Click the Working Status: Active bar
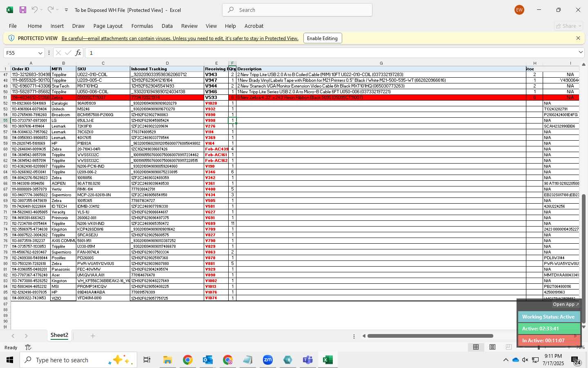The height and width of the screenshot is (368, 588). (549, 317)
